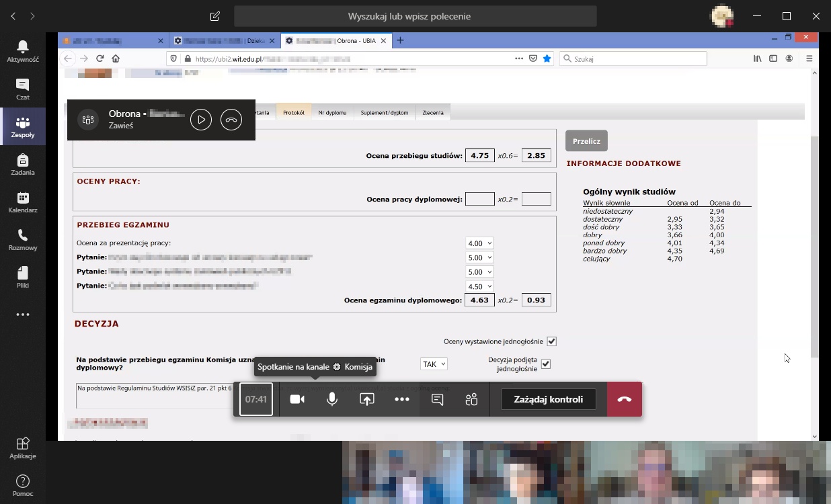Open more apps ellipsis in sidebar
Image resolution: width=831 pixels, height=504 pixels.
pyautogui.click(x=23, y=314)
